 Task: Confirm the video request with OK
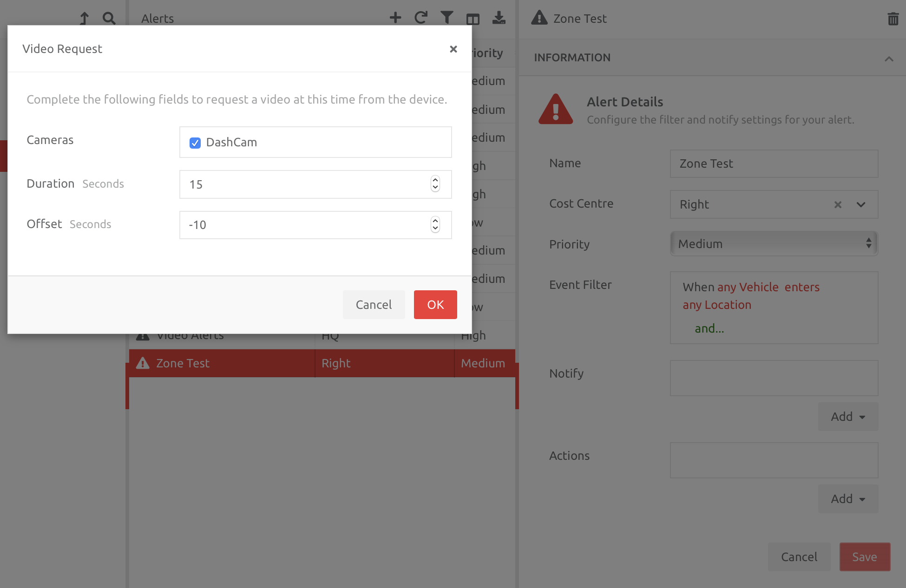pyautogui.click(x=435, y=305)
